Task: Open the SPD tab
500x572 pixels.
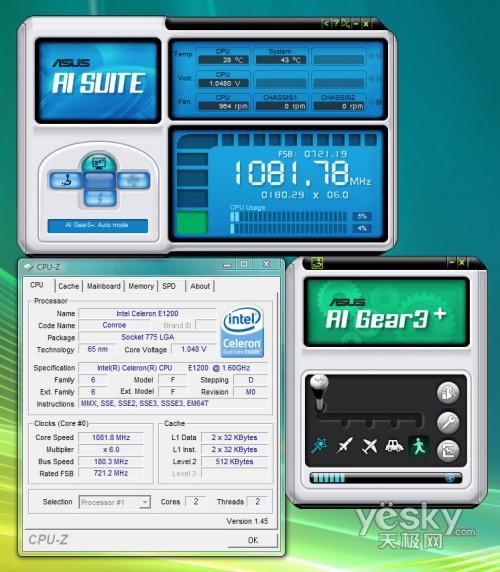Action: coord(169,286)
